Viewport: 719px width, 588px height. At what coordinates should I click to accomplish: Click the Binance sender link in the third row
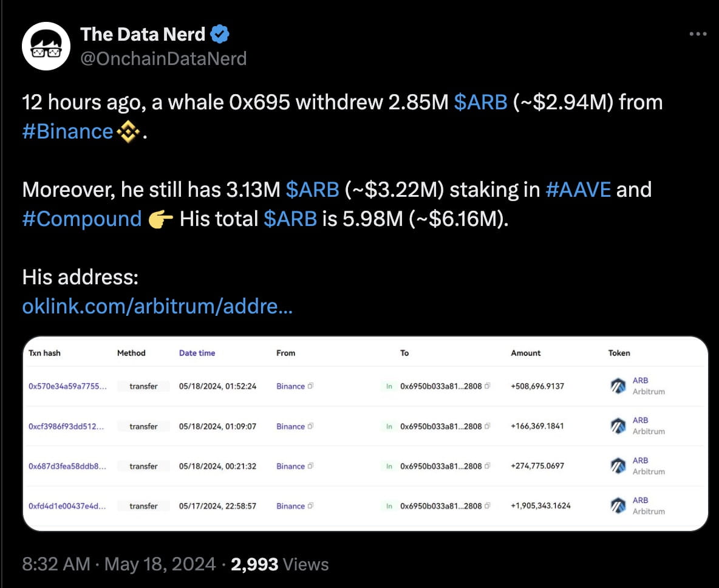click(x=290, y=466)
